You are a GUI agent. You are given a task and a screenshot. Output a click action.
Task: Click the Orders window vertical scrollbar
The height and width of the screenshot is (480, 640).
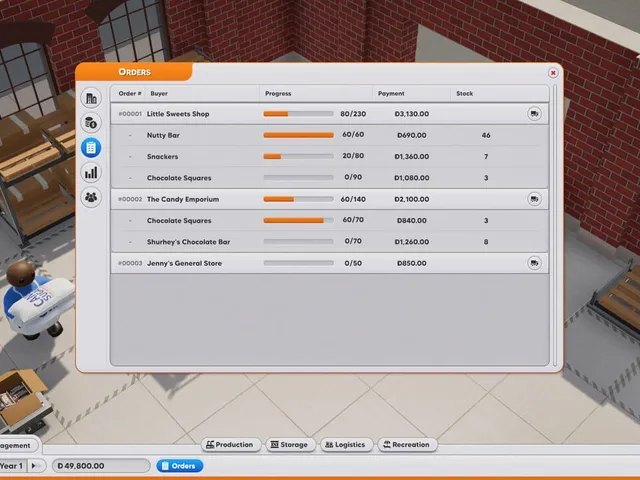pyautogui.click(x=555, y=225)
